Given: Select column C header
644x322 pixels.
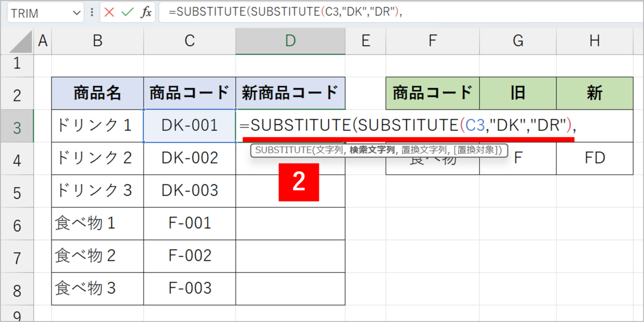Looking at the screenshot, I should coord(190,42).
